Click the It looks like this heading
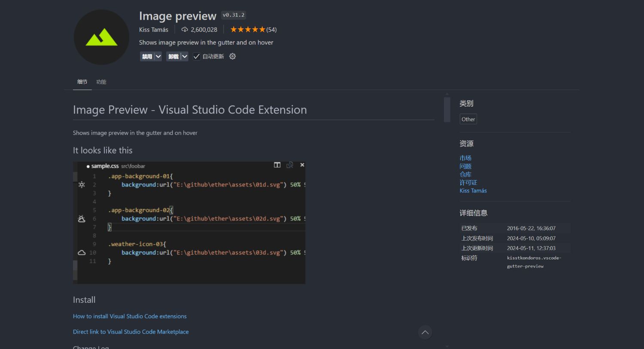This screenshot has height=349, width=644. pyautogui.click(x=103, y=150)
